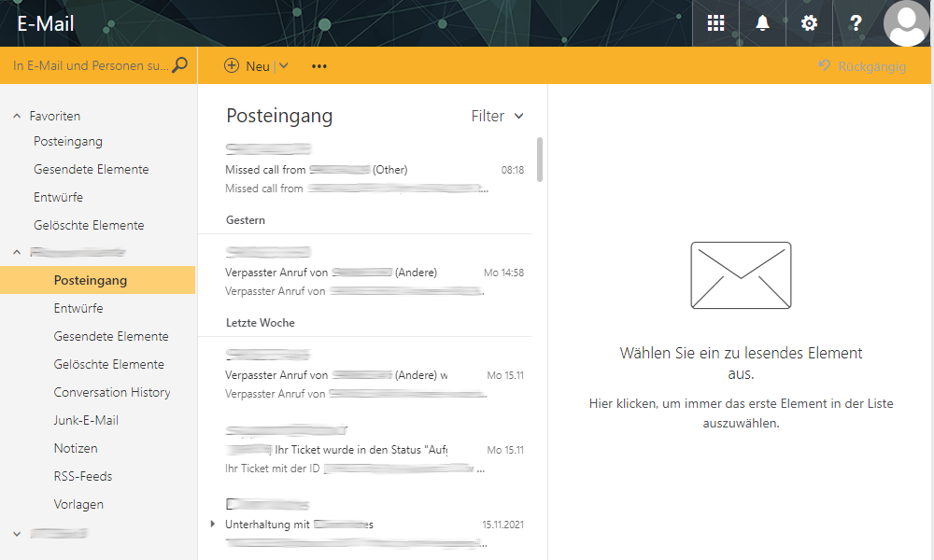The image size is (934, 560).
Task: Open Gesendete Elemente in the mailbox
Action: [111, 336]
